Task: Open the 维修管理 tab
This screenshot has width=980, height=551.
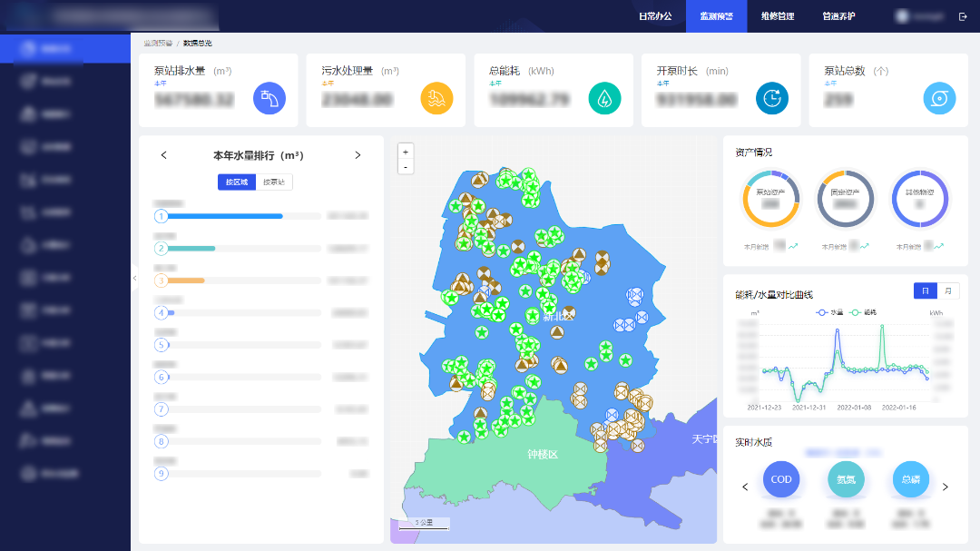Action: pyautogui.click(x=778, y=16)
